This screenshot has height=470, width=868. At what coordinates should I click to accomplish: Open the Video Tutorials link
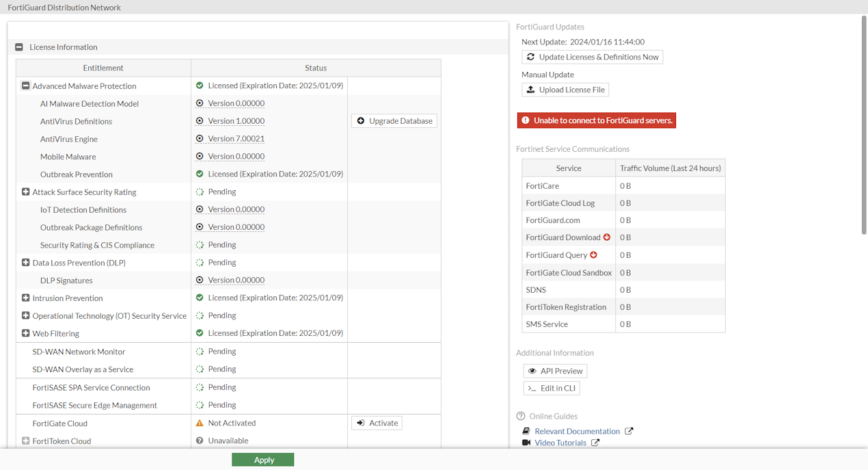coord(560,442)
